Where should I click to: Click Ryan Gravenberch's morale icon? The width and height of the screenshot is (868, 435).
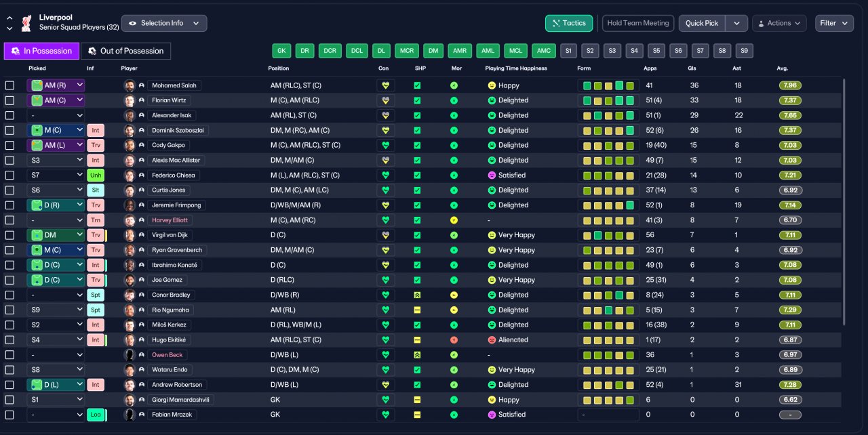click(454, 250)
